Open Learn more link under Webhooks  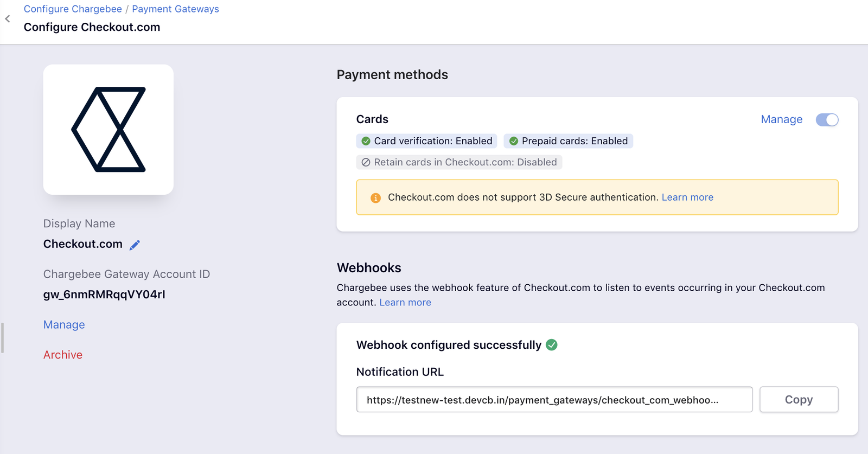click(x=405, y=302)
